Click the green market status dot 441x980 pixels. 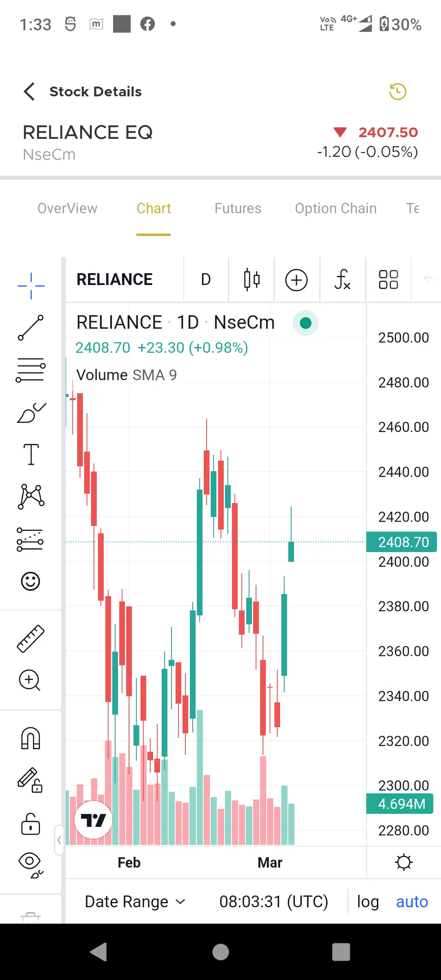click(x=305, y=323)
